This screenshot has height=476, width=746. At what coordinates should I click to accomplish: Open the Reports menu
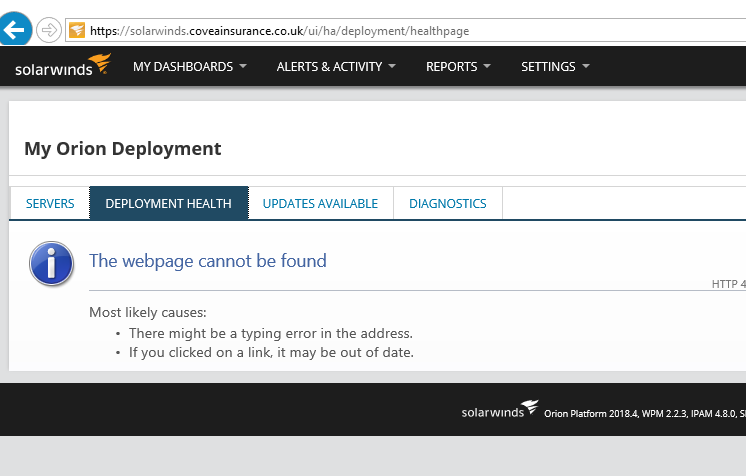(452, 67)
